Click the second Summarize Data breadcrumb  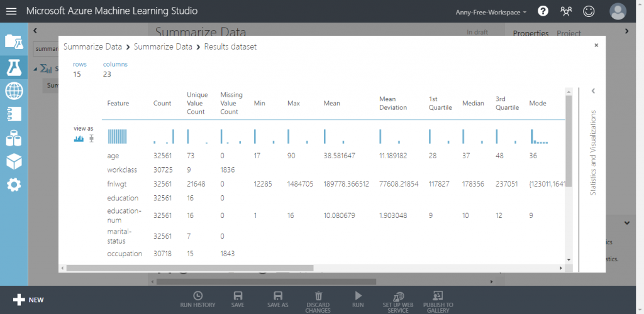163,46
